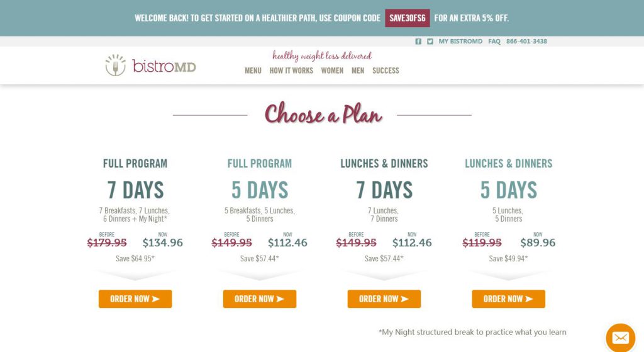This screenshot has width=644, height=352.
Task: Open the orange mail chat bubble
Action: (620, 338)
